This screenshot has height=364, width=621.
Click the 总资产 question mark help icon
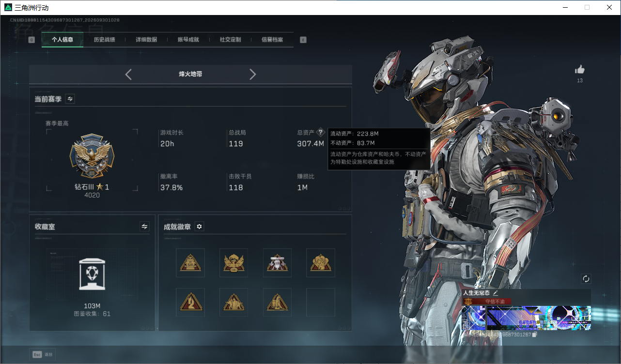click(x=320, y=132)
